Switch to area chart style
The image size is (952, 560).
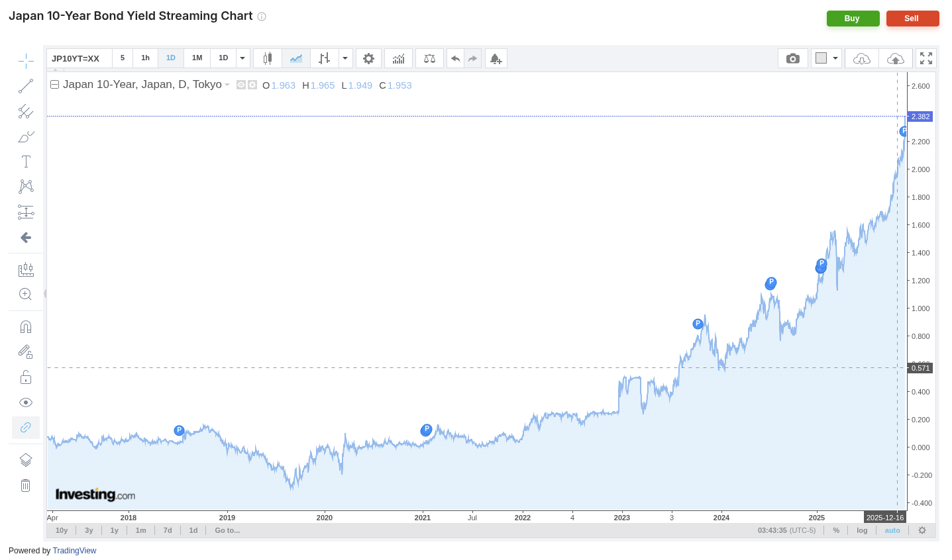296,58
